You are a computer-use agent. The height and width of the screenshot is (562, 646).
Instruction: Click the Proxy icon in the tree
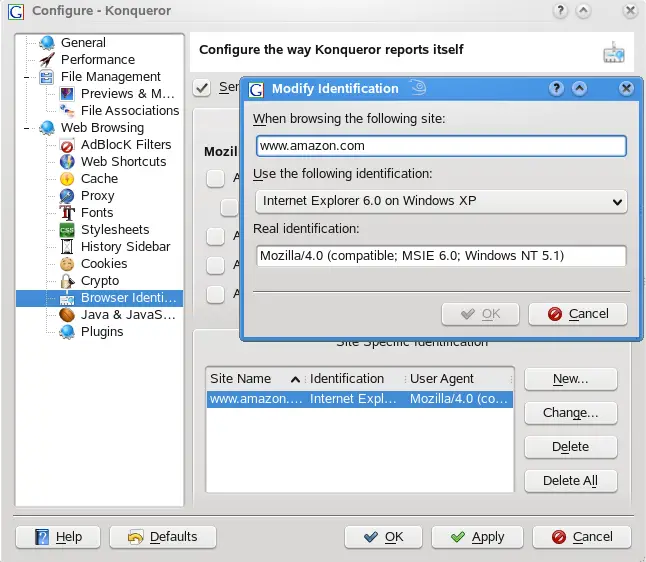coord(67,196)
